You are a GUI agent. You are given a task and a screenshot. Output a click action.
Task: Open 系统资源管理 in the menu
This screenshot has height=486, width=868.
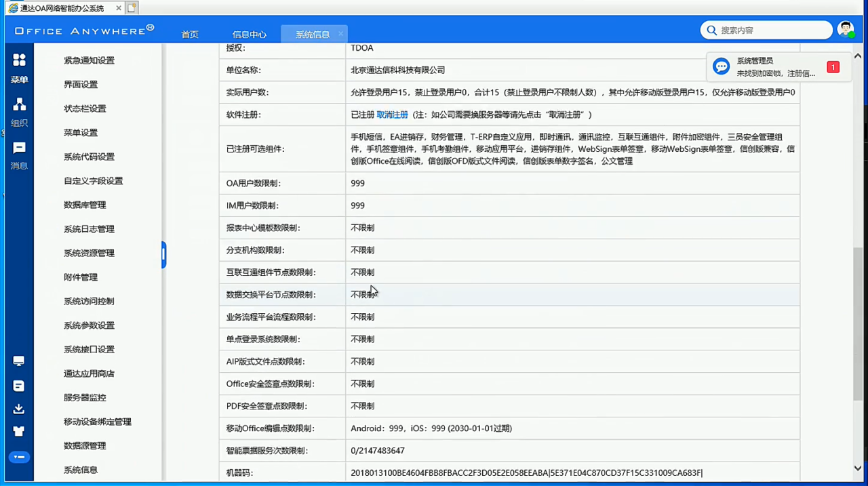click(x=89, y=253)
